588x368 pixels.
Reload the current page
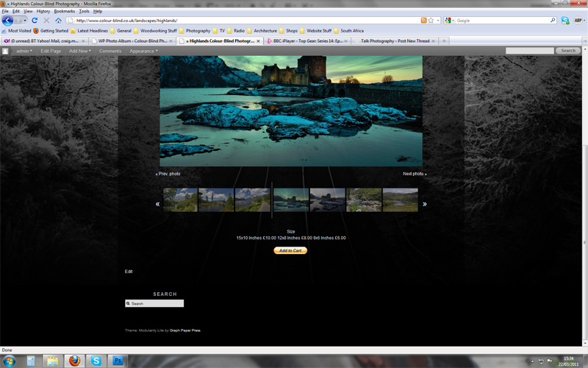pos(35,21)
